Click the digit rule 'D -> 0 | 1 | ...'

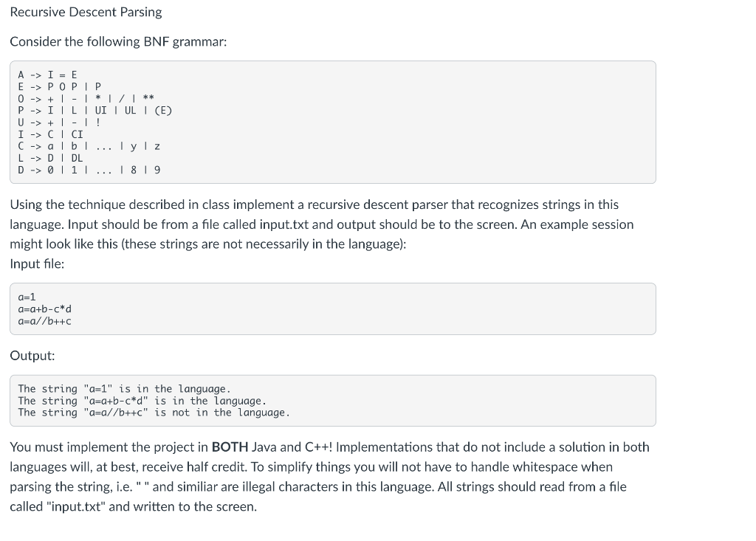click(89, 170)
